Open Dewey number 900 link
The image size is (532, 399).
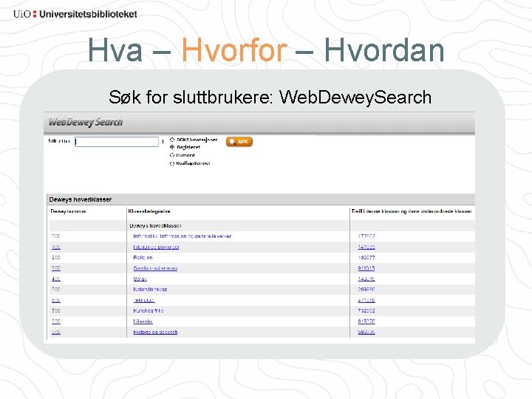pos(56,332)
